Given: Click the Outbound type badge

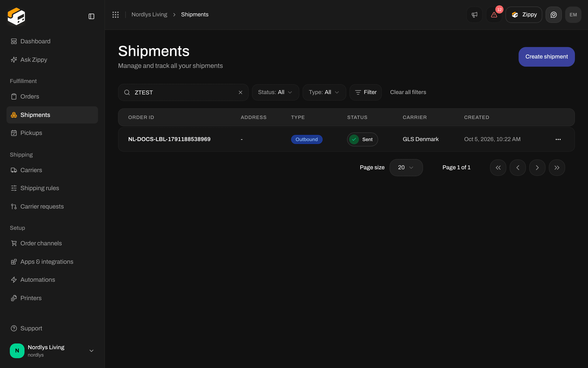Looking at the screenshot, I should (307, 139).
